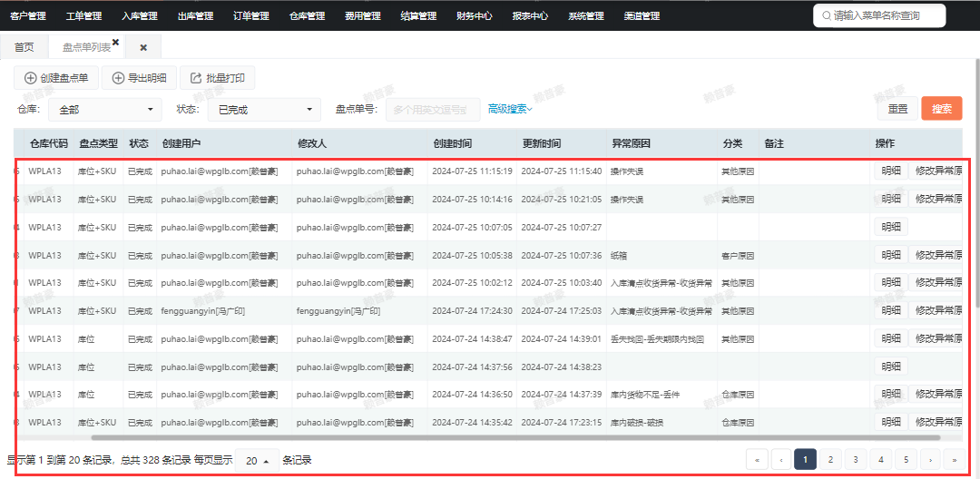
Task: Go to page 3
Action: point(855,460)
